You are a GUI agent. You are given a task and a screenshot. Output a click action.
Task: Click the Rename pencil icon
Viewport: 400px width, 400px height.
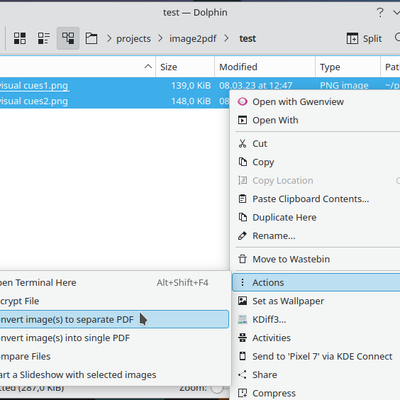242,236
